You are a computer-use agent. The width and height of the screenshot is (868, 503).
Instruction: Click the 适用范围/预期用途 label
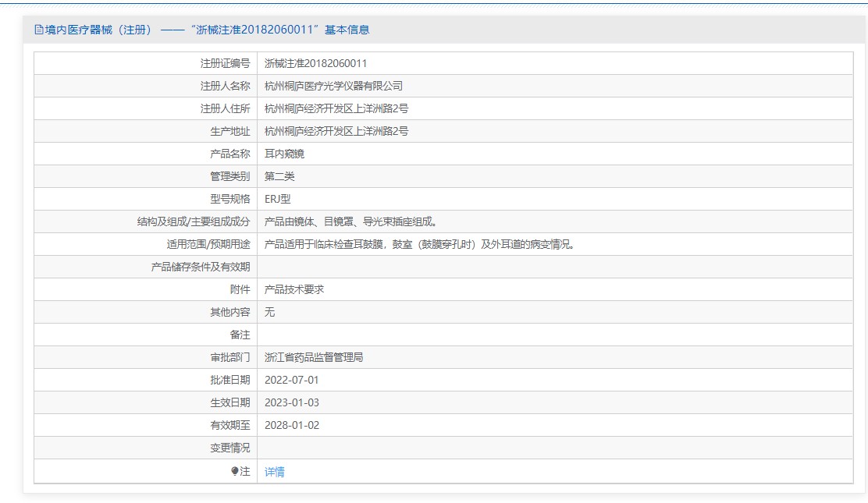point(208,245)
